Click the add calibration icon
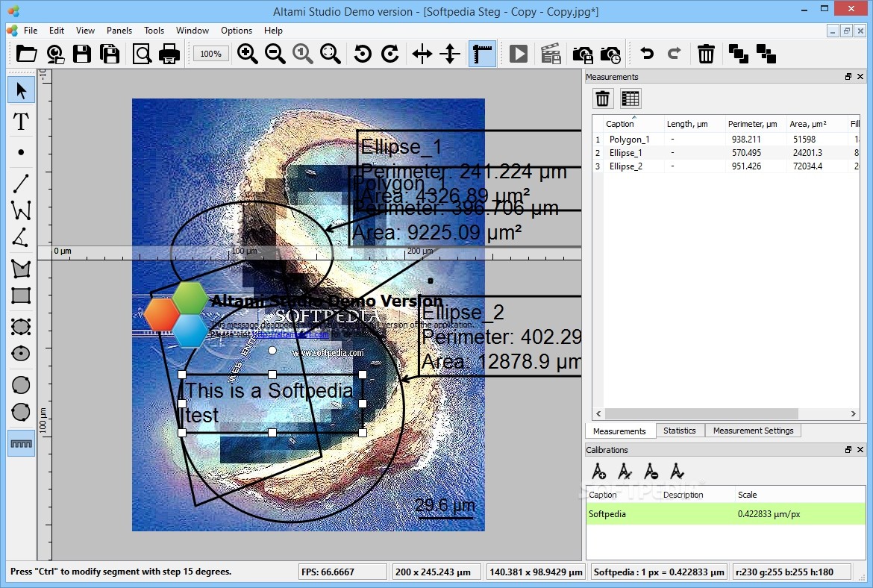873x588 pixels. tap(598, 471)
